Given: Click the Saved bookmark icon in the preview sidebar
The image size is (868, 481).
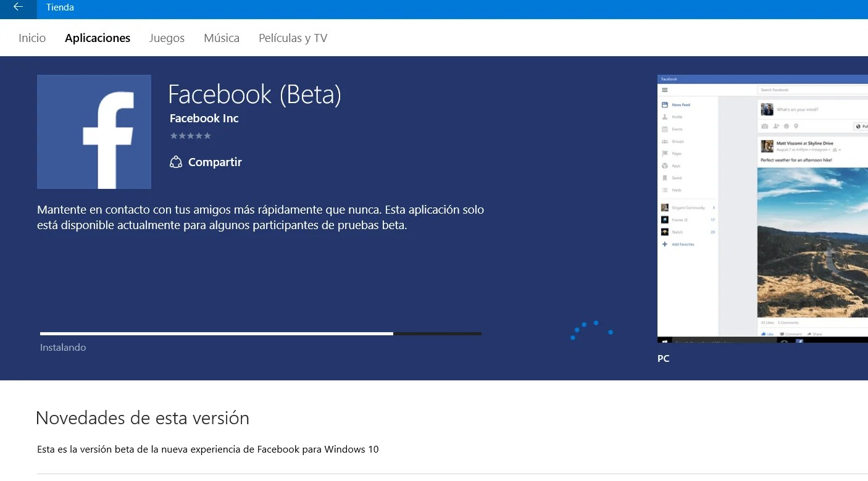Looking at the screenshot, I should tap(666, 178).
